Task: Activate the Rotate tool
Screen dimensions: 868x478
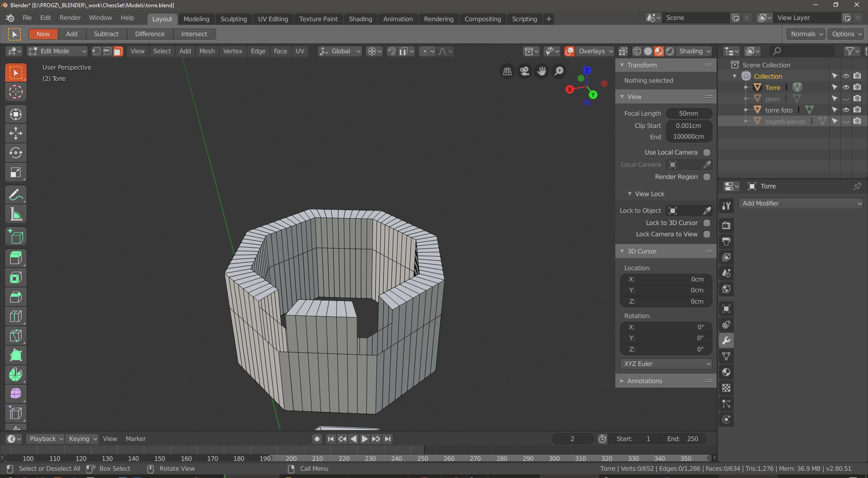Action: click(x=16, y=153)
